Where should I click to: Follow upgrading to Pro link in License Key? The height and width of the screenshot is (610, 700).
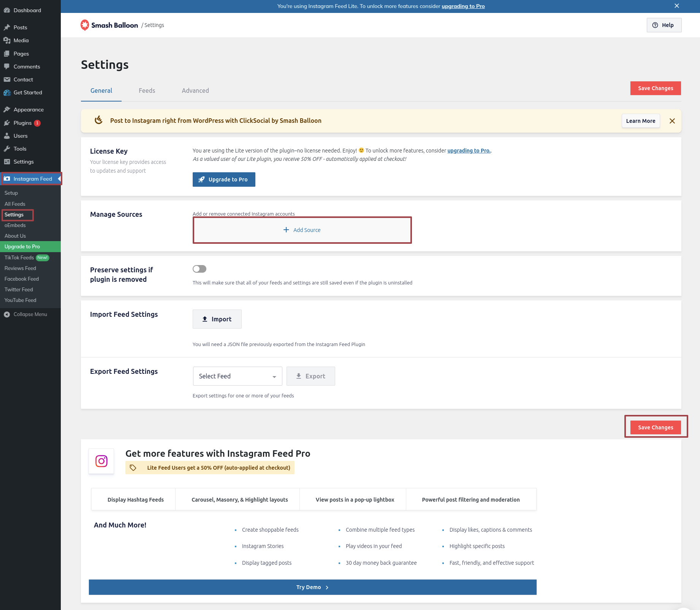point(469,151)
